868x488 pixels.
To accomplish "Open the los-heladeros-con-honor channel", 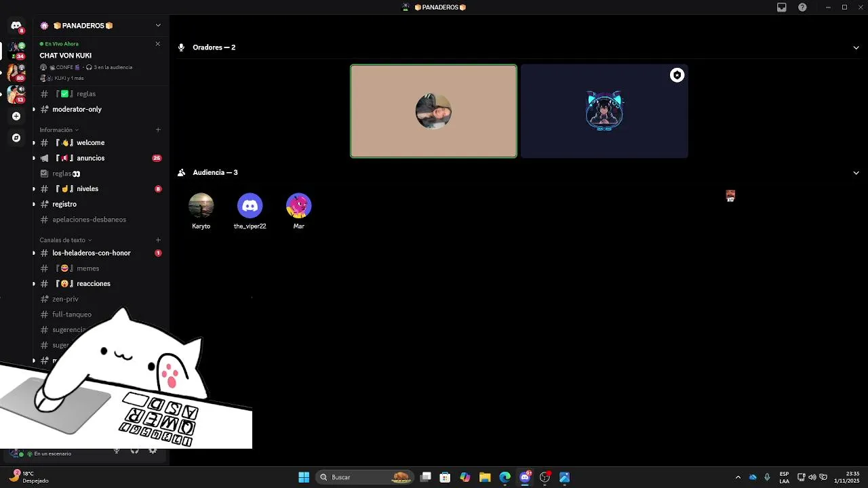I will (x=100, y=253).
